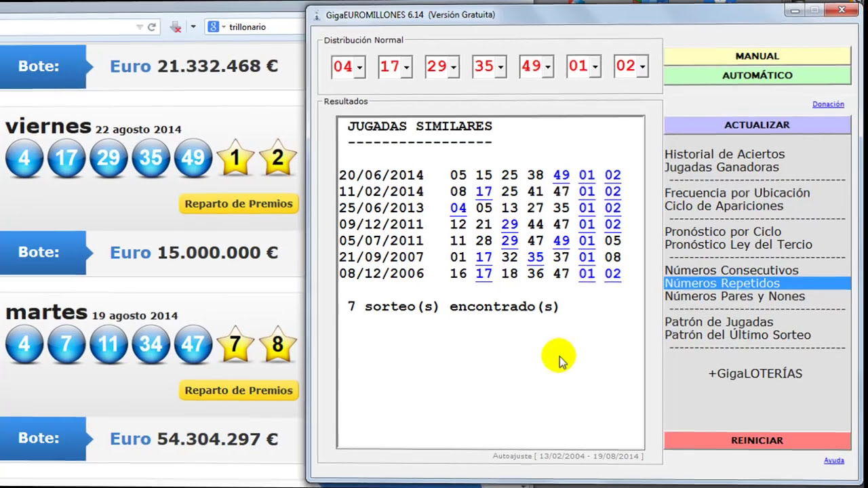Screen dimensions: 868x488
Task: Click the 11/02/2014 result row date
Action: pyautogui.click(x=381, y=192)
